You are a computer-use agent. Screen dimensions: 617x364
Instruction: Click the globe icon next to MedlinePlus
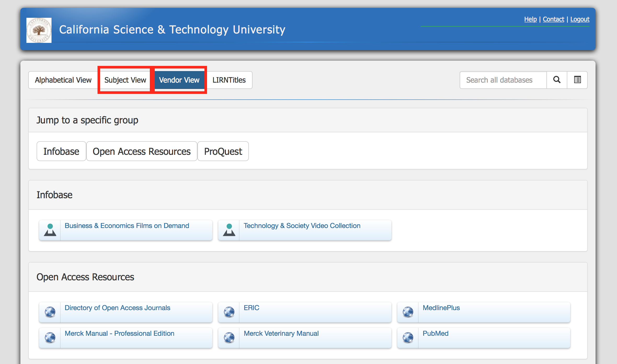pos(408,312)
